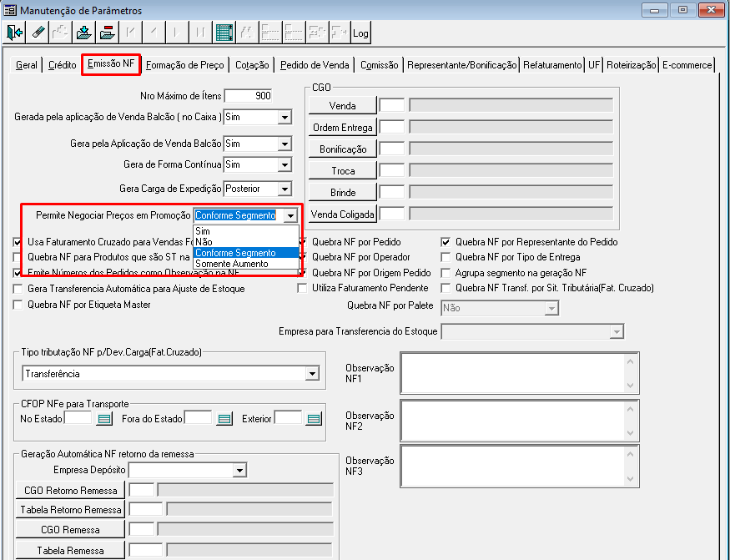This screenshot has width=730, height=560.
Task: Enable Quebra NF Transf. por Sit. Tributária checkbox
Action: point(446,289)
